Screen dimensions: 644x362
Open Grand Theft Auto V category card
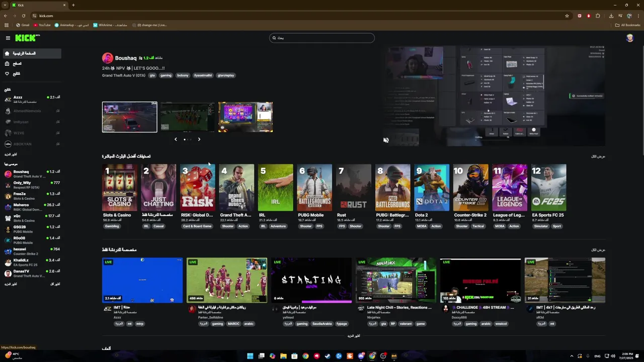tap(237, 188)
